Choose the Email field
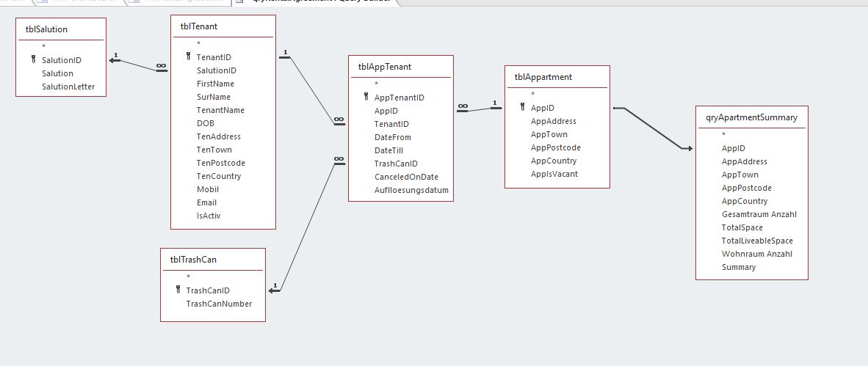The width and height of the screenshot is (868, 366). [206, 202]
